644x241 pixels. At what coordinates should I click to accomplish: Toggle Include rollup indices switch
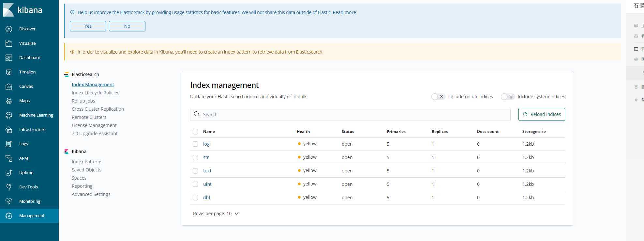(438, 97)
